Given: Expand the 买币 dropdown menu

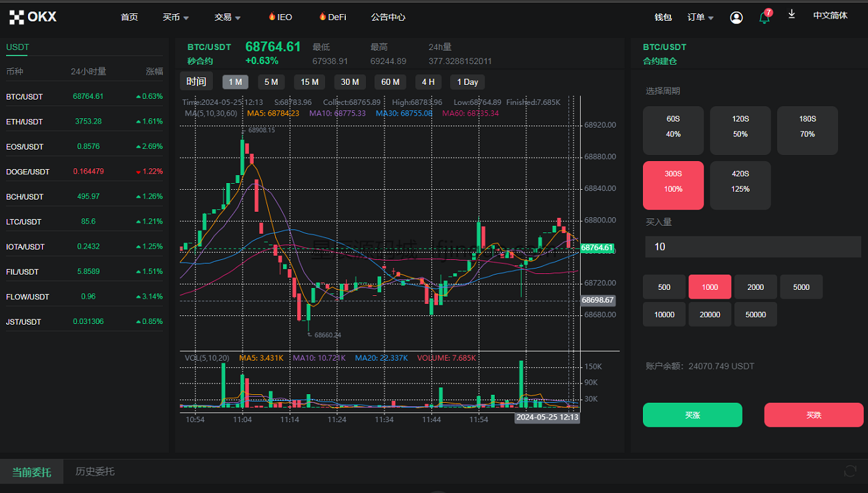Looking at the screenshot, I should pos(176,17).
